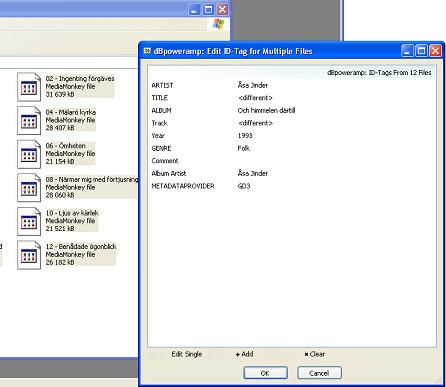Click the Track tag label
The height and width of the screenshot is (387, 446).
pos(159,123)
